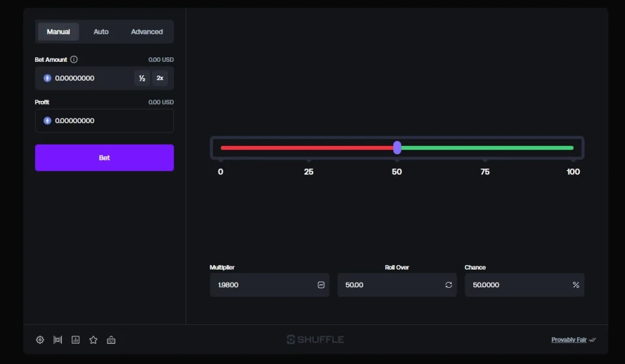625x364 pixels.
Task: Click the Bet Amount info icon
Action: click(74, 59)
